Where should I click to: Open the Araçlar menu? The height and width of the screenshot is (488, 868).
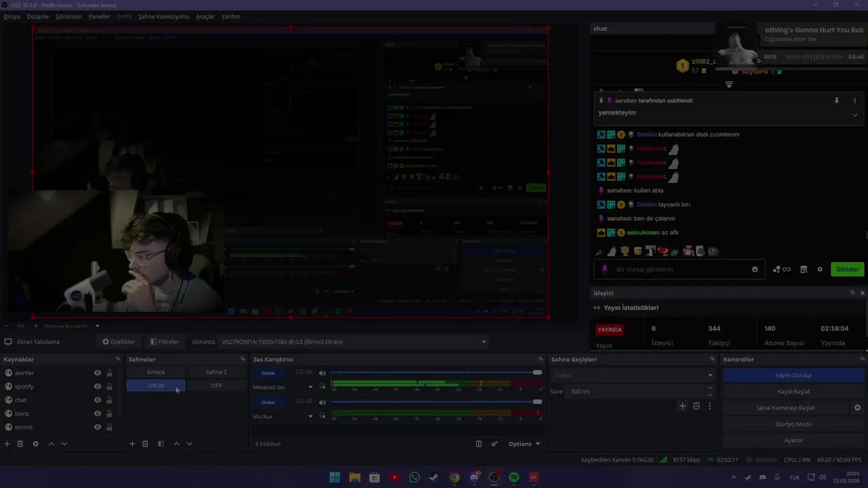(205, 16)
